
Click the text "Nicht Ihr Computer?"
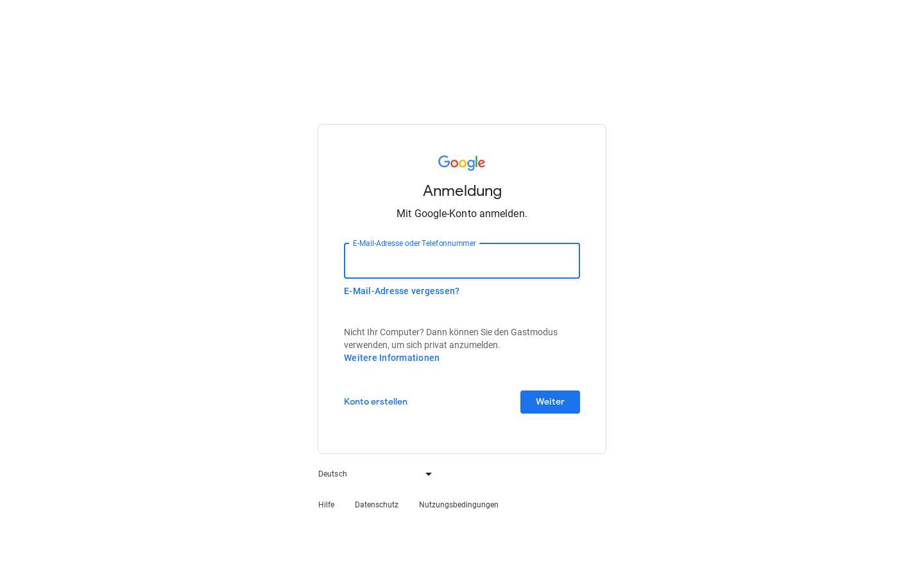pos(384,332)
